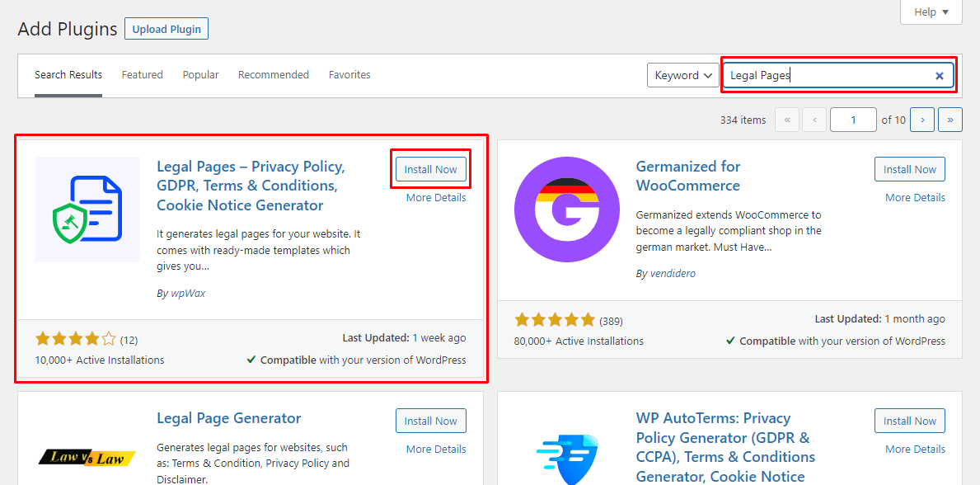Viewport: 980px width, 485px height.
Task: Jump to last results page arrow
Action: [x=950, y=120]
